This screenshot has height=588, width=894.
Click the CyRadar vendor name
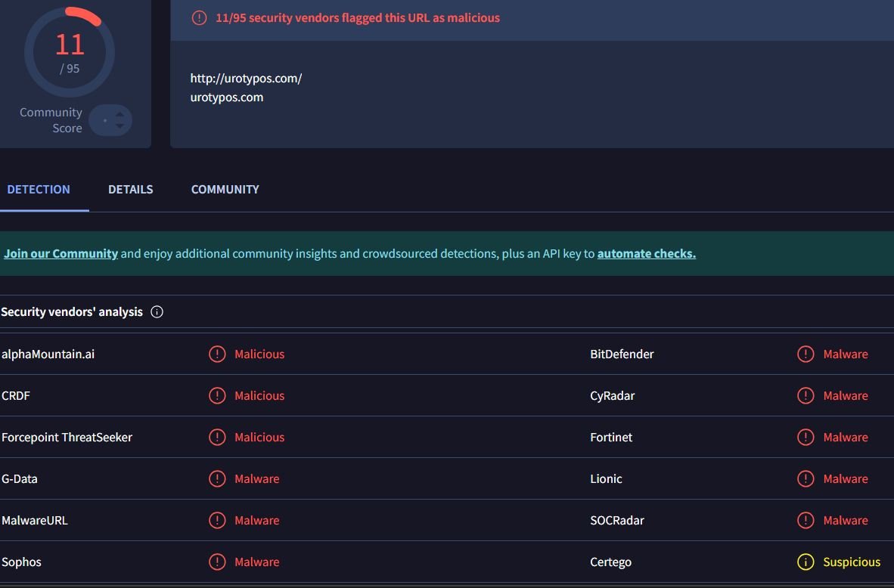pyautogui.click(x=613, y=395)
